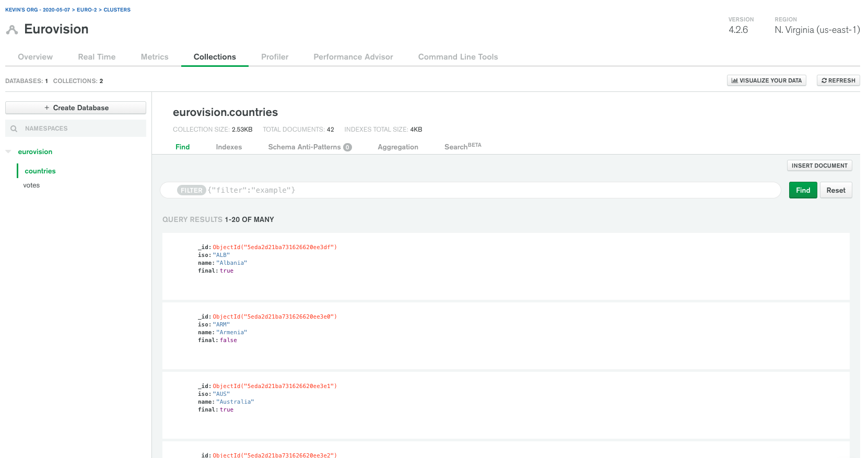Open the Overview tab
Screen dimensions: 868x458
(x=35, y=57)
